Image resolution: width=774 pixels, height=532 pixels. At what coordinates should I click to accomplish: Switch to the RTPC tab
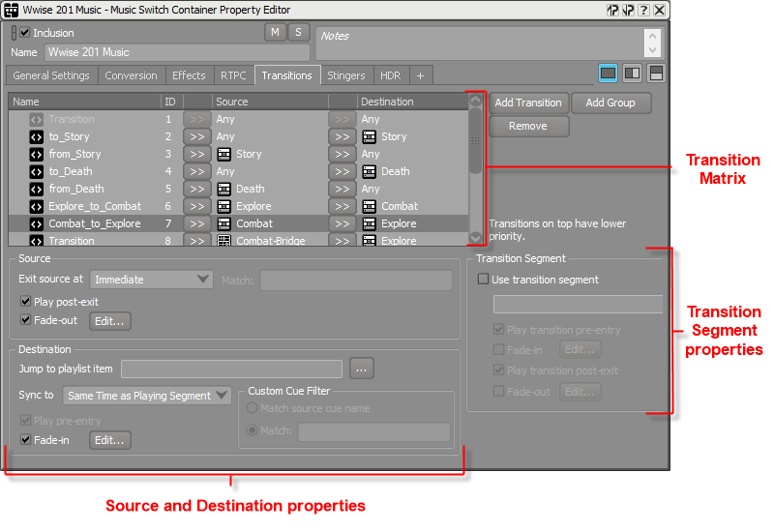pos(233,75)
